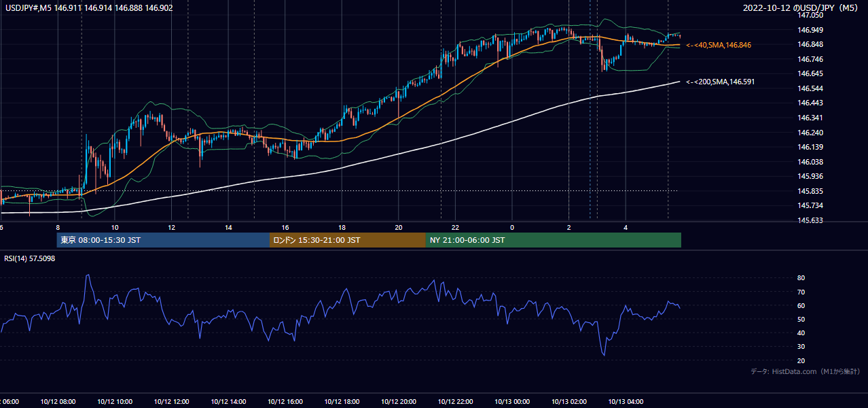Click hour label 10 under price chart
868x408 pixels.
click(115, 227)
